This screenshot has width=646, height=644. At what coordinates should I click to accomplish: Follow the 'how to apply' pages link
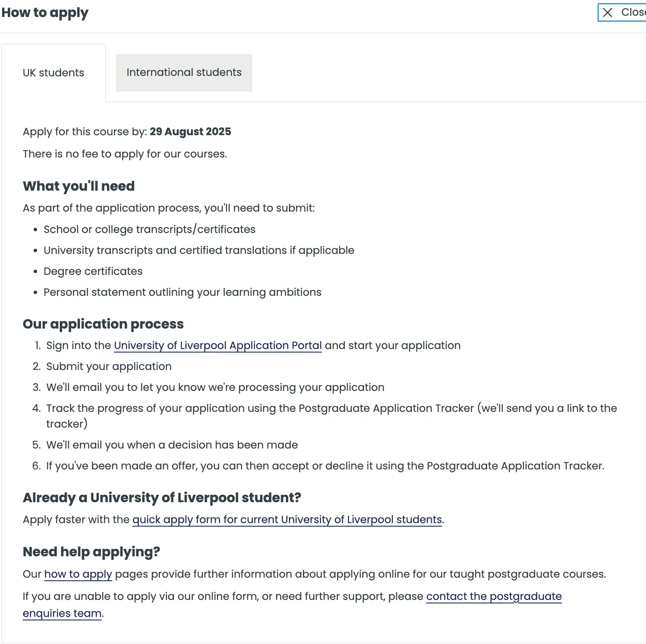[x=78, y=574]
